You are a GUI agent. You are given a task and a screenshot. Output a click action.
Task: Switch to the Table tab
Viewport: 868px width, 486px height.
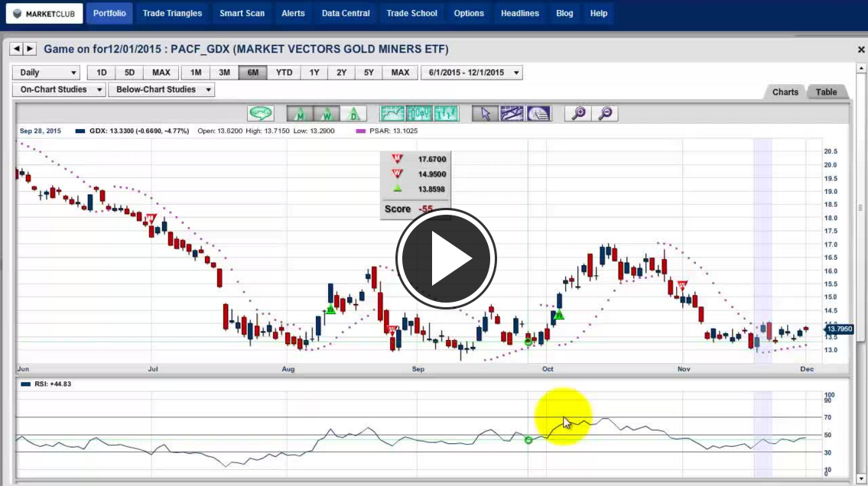(x=826, y=92)
